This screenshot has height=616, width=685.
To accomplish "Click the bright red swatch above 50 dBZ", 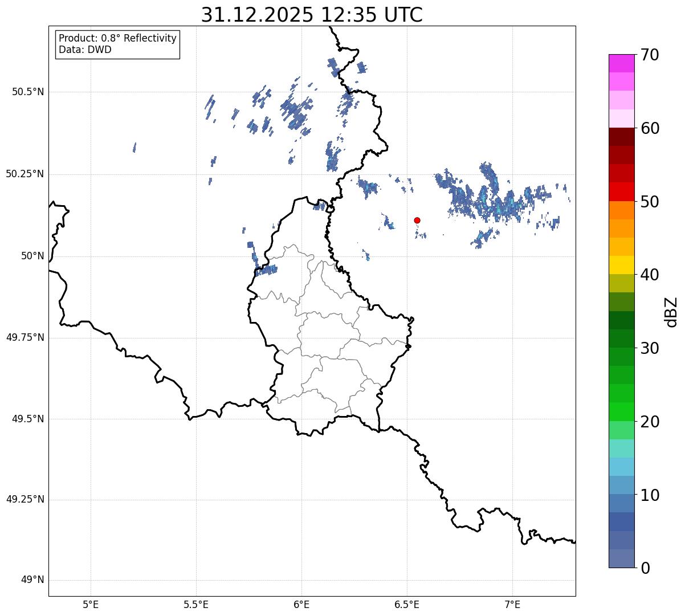I will [622, 192].
